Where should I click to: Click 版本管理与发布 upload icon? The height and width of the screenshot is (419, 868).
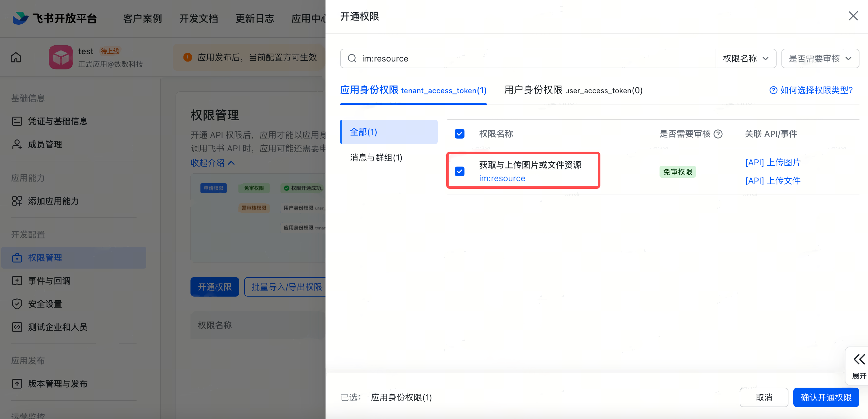point(17,384)
